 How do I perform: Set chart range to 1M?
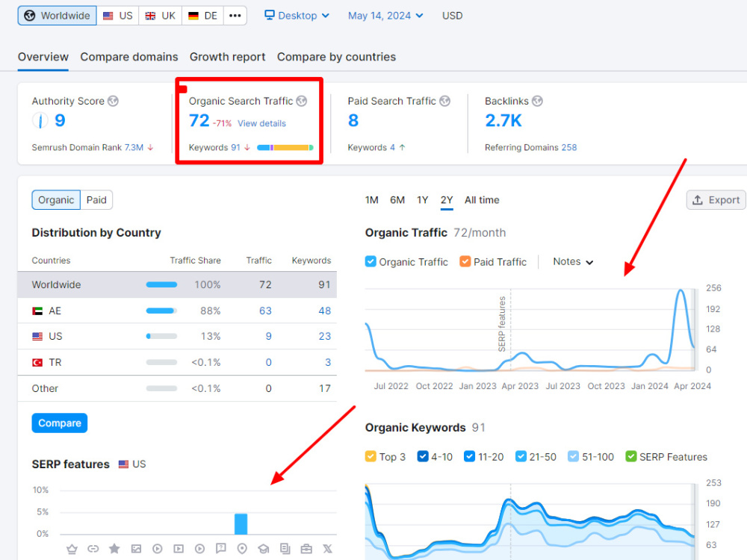point(371,200)
